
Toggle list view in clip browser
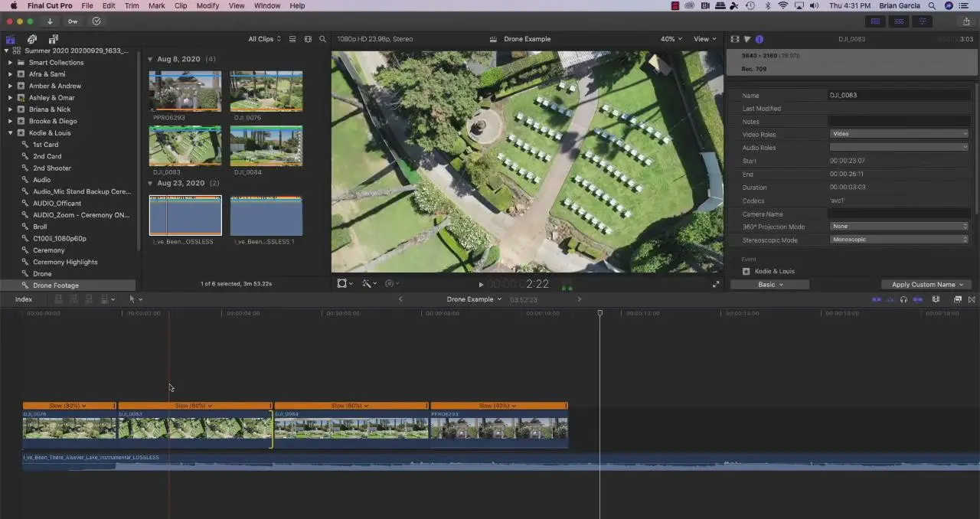[x=292, y=39]
